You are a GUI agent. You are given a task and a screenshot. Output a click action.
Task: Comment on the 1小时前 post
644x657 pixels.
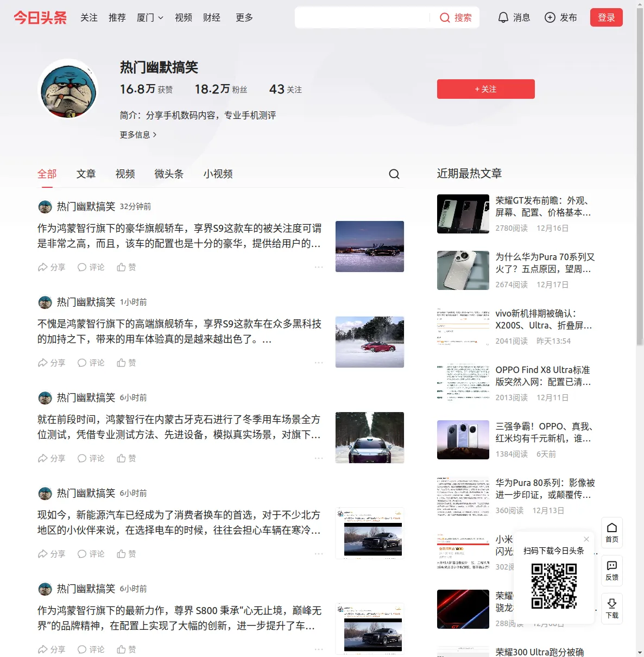[91, 363]
